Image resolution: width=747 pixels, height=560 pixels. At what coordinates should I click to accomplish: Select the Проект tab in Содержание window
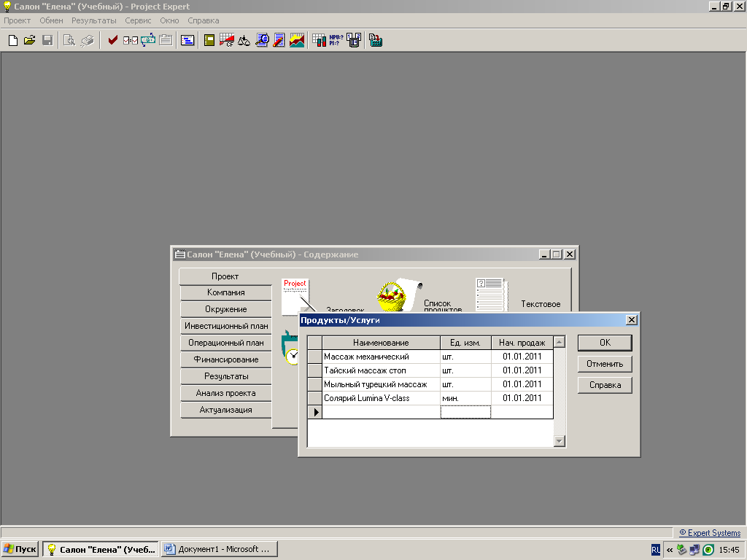[225, 276]
